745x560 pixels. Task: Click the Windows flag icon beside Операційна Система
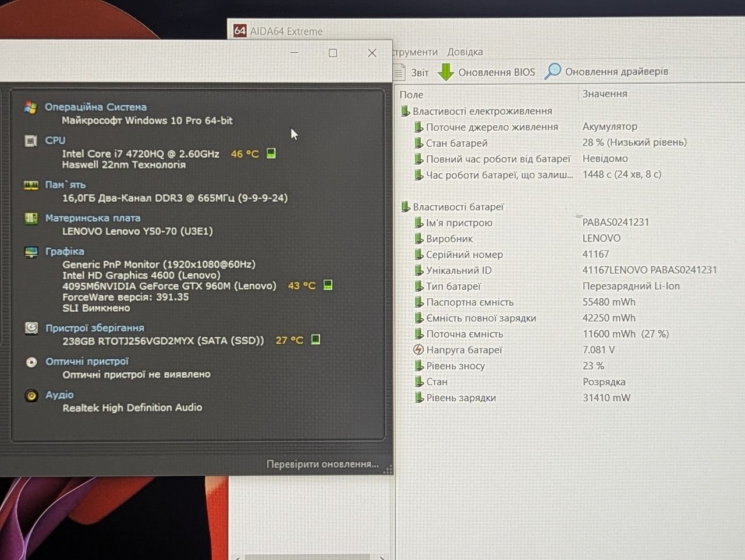31,107
